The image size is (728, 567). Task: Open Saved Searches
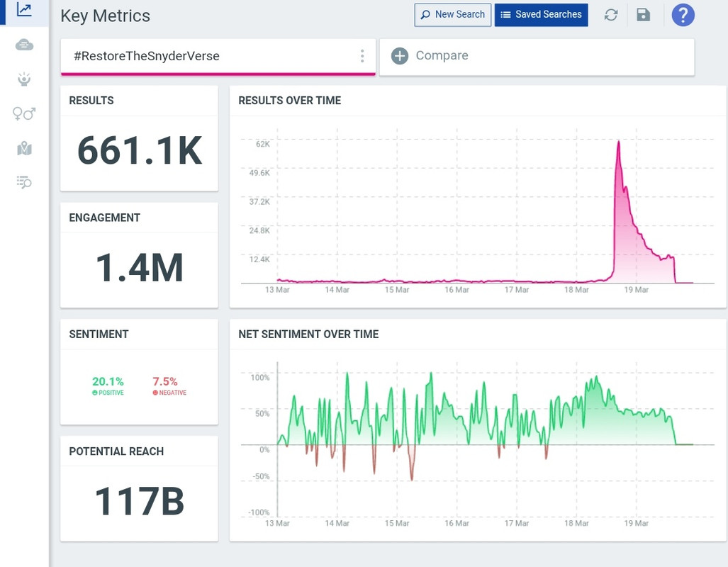click(x=542, y=15)
